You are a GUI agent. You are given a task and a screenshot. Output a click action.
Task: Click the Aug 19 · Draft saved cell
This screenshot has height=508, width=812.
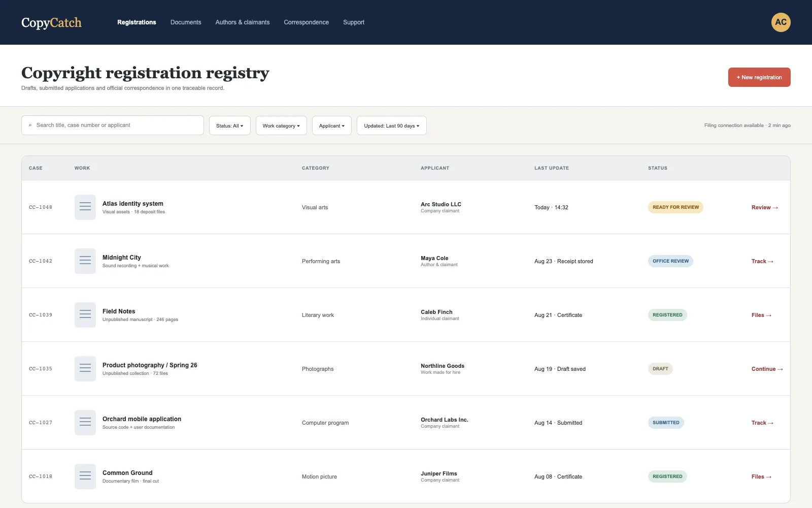[x=560, y=369]
